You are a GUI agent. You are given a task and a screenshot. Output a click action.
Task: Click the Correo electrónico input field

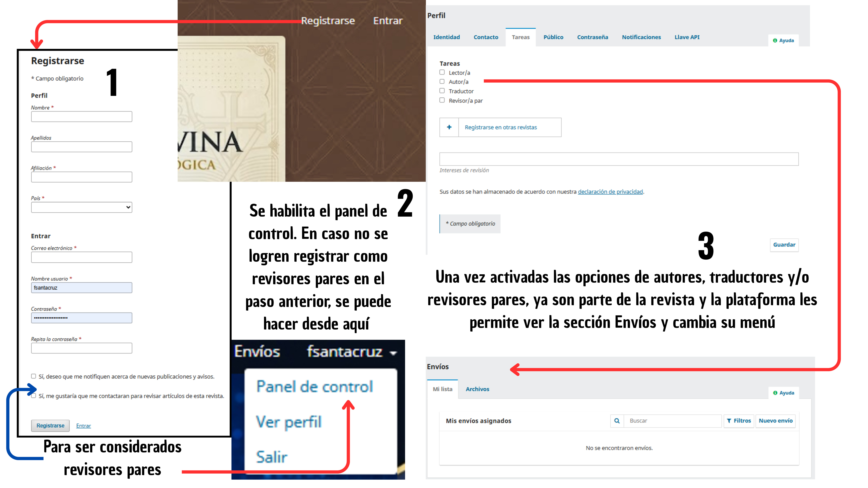tap(82, 257)
